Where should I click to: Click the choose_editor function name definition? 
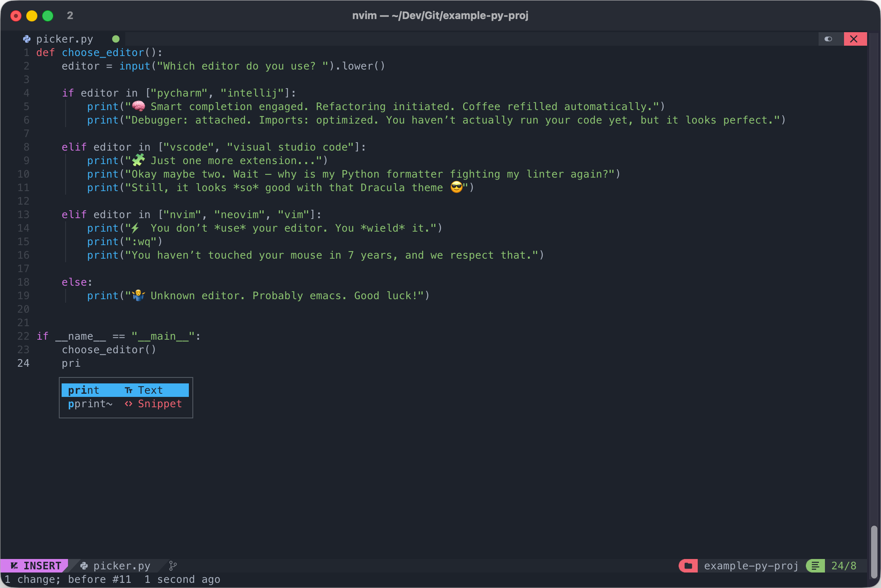(x=103, y=52)
